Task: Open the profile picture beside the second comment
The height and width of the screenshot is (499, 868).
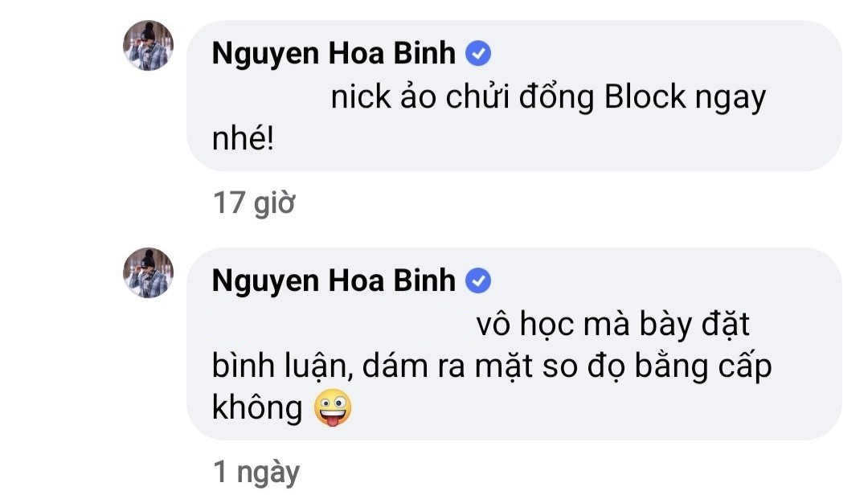Action: tap(149, 273)
